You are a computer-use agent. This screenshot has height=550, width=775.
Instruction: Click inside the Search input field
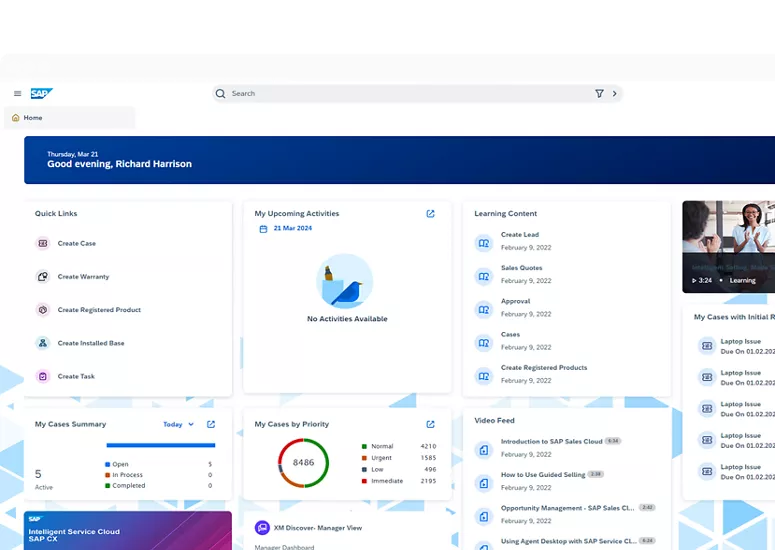pos(400,94)
